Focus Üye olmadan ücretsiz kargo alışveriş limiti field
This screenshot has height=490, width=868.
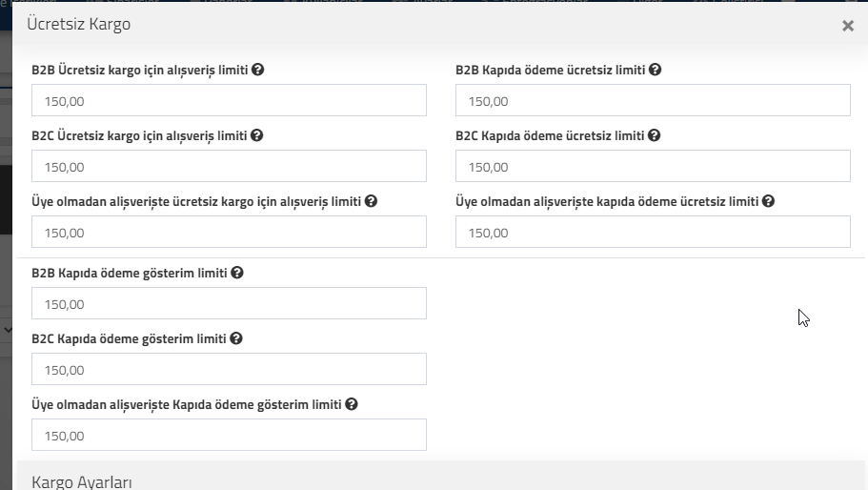(x=229, y=232)
